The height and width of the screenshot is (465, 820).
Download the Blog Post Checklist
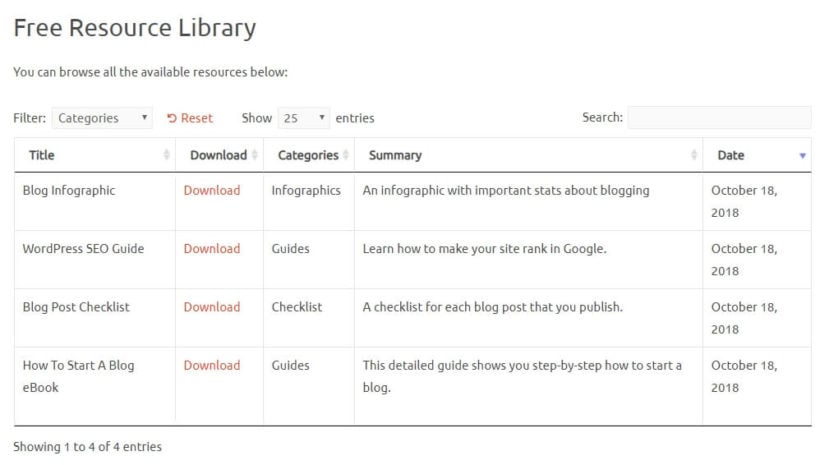tap(212, 307)
